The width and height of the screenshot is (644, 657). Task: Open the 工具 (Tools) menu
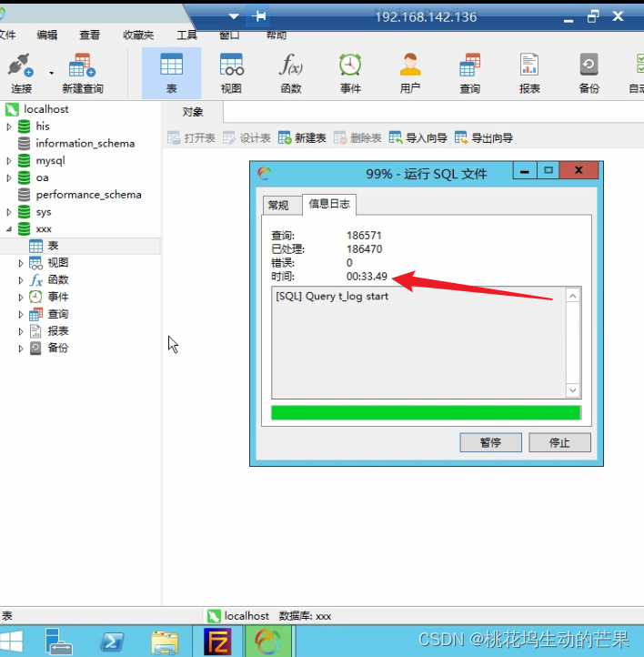pyautogui.click(x=186, y=35)
